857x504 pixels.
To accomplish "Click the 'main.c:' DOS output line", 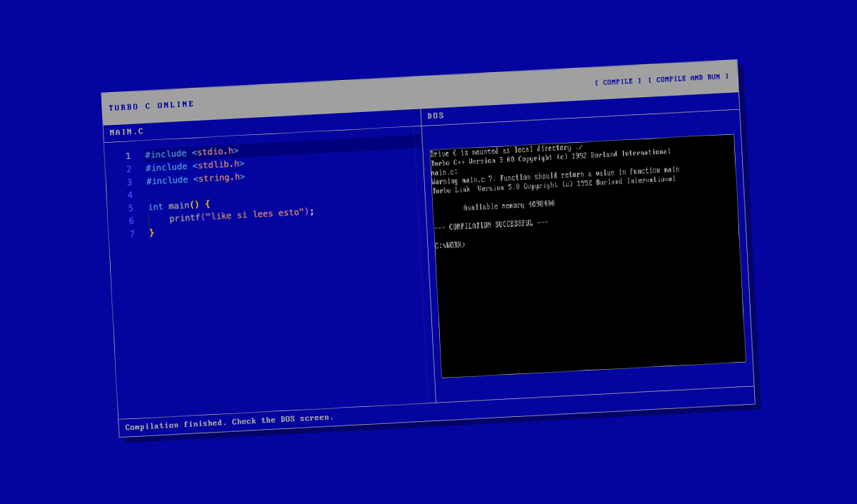I will [x=444, y=173].
